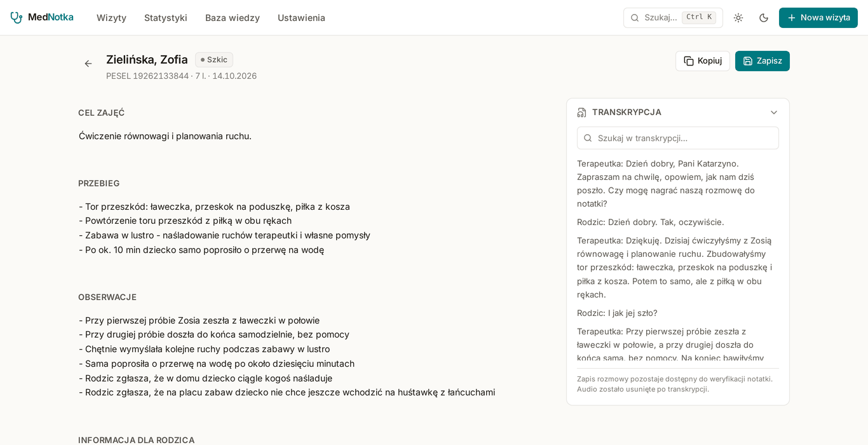Go back using the left arrow icon
This screenshot has width=868, height=445.
[88, 64]
